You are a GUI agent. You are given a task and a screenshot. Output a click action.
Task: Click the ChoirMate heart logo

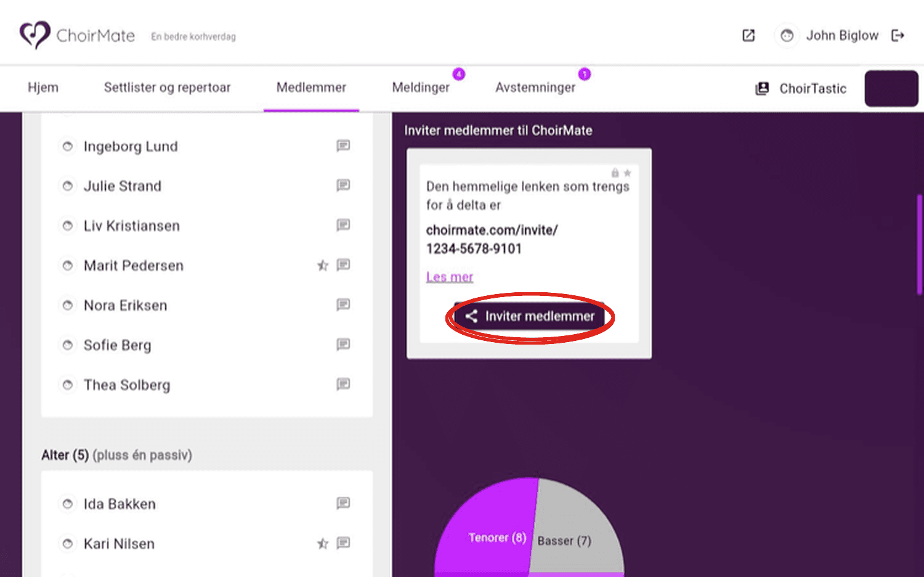click(x=34, y=35)
